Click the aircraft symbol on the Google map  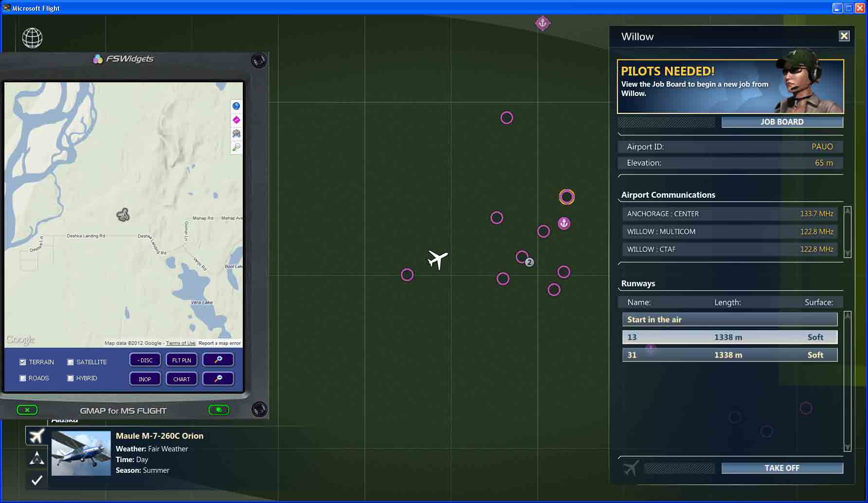pos(123,215)
